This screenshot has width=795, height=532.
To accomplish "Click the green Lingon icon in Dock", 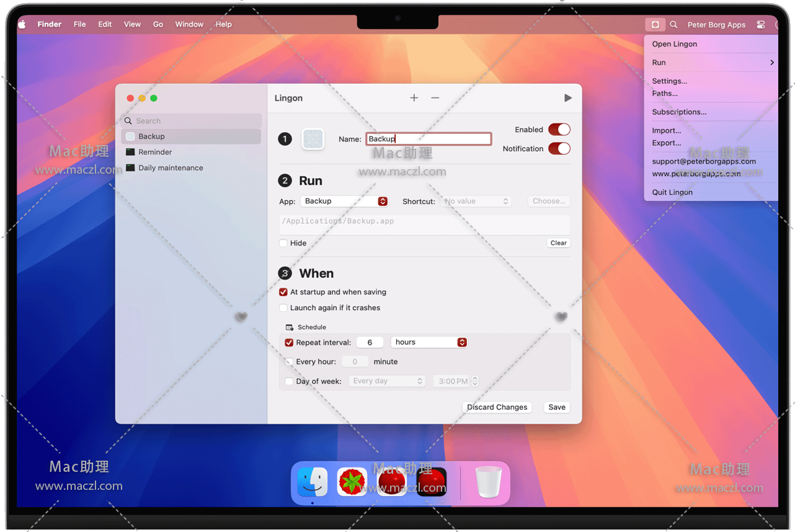I will [352, 482].
